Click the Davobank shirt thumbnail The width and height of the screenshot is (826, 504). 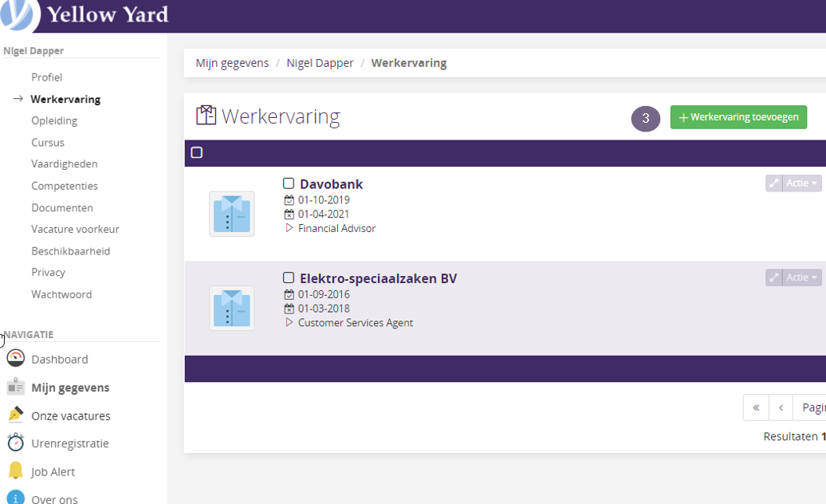click(232, 214)
